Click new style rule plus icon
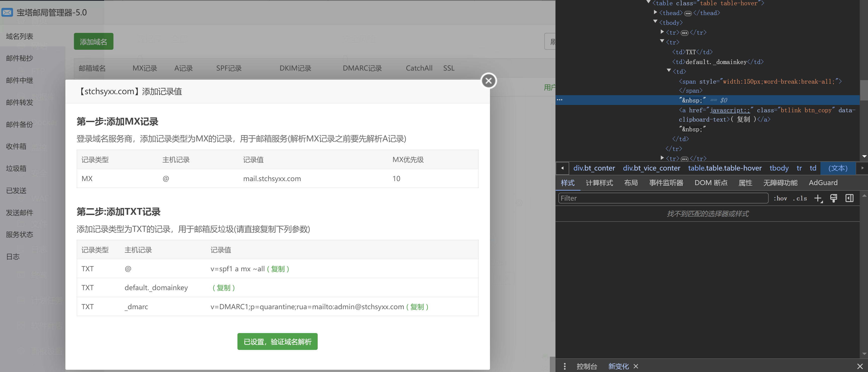This screenshot has width=868, height=372. pyautogui.click(x=818, y=198)
